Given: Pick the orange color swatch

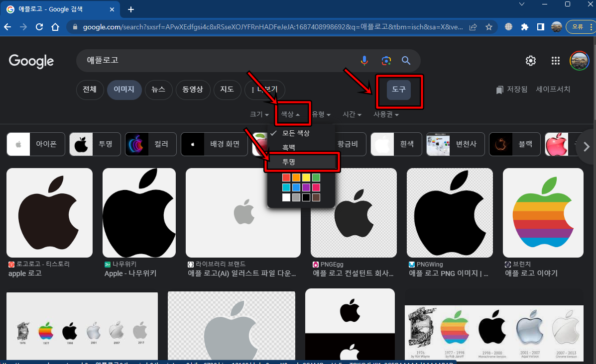Looking at the screenshot, I should [x=296, y=178].
